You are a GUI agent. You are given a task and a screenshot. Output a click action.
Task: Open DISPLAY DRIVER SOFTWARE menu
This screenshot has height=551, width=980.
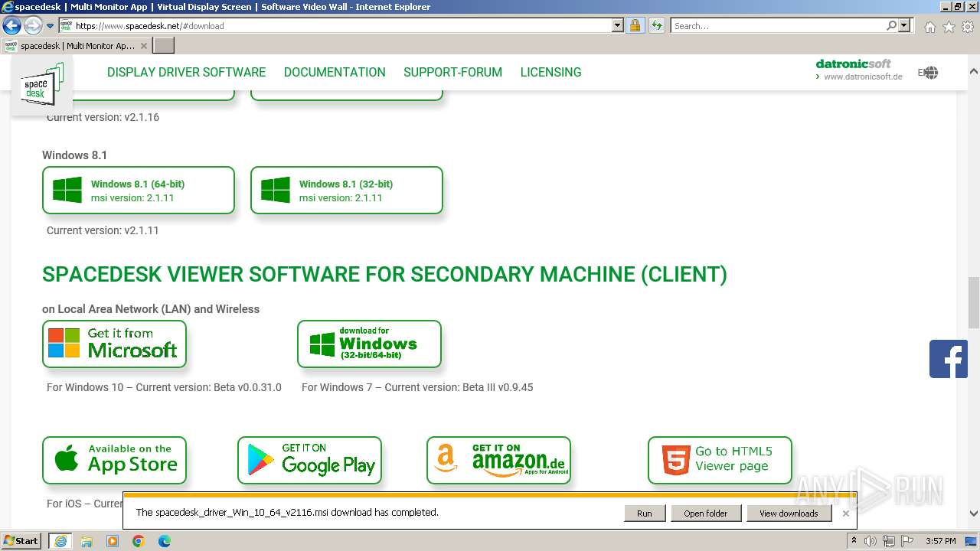(186, 72)
